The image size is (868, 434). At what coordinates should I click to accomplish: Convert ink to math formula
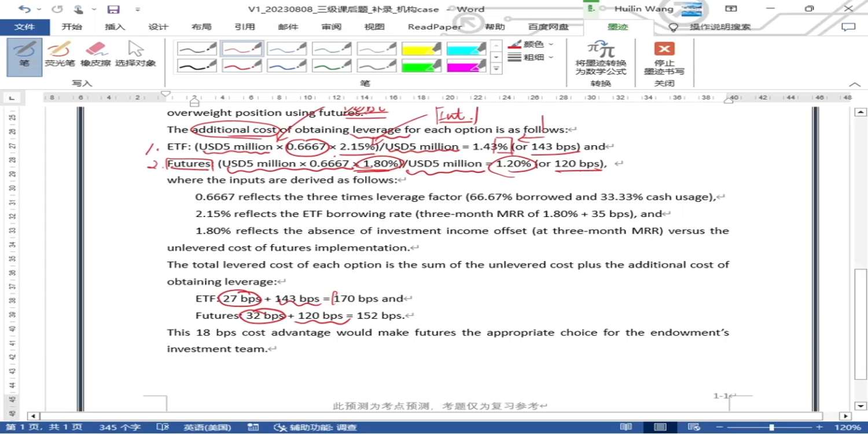(x=601, y=58)
